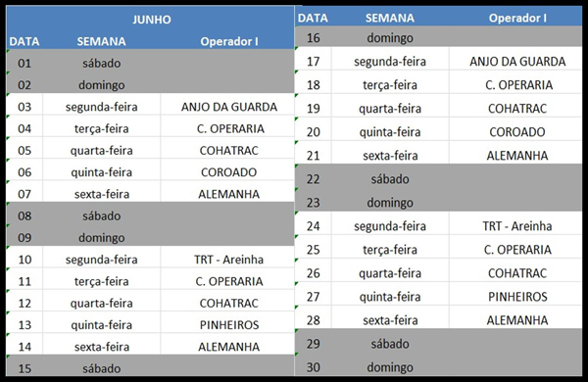The height and width of the screenshot is (382, 588).
Task: Select the left table's SEMANA column header
Action: tap(101, 41)
